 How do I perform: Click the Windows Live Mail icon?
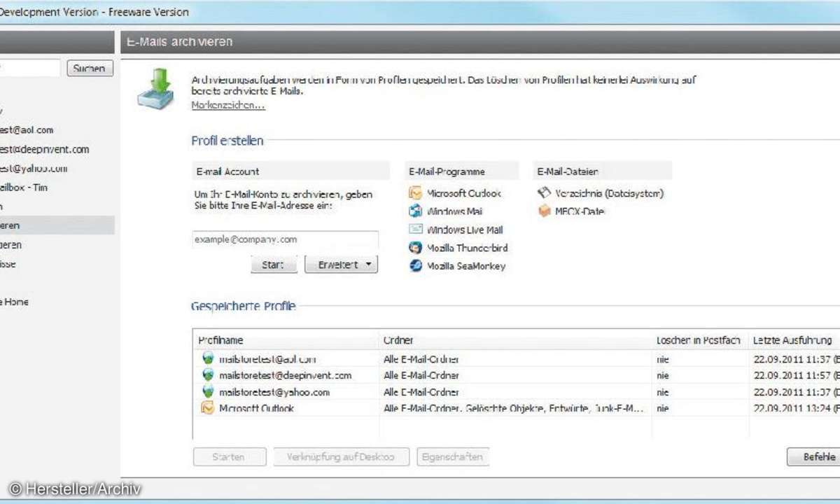(x=416, y=230)
